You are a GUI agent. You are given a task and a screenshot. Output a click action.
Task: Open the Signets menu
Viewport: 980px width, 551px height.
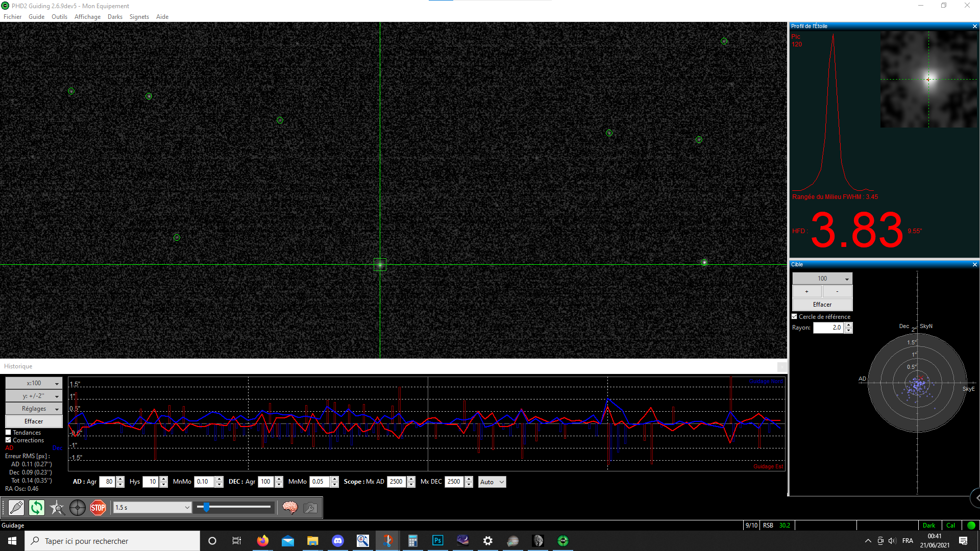139,17
